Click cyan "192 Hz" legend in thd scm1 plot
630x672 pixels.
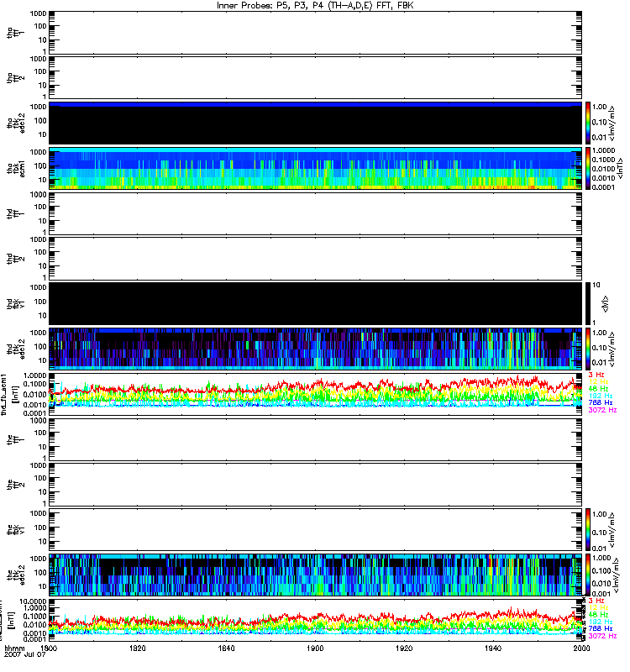point(601,396)
